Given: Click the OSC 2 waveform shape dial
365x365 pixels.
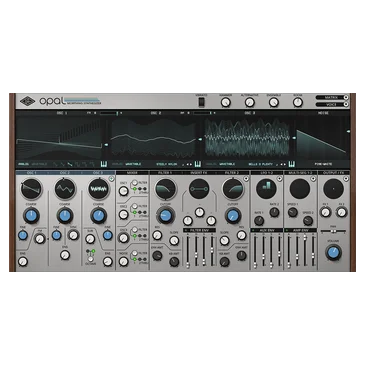Looking at the screenshot, I should click(65, 189).
